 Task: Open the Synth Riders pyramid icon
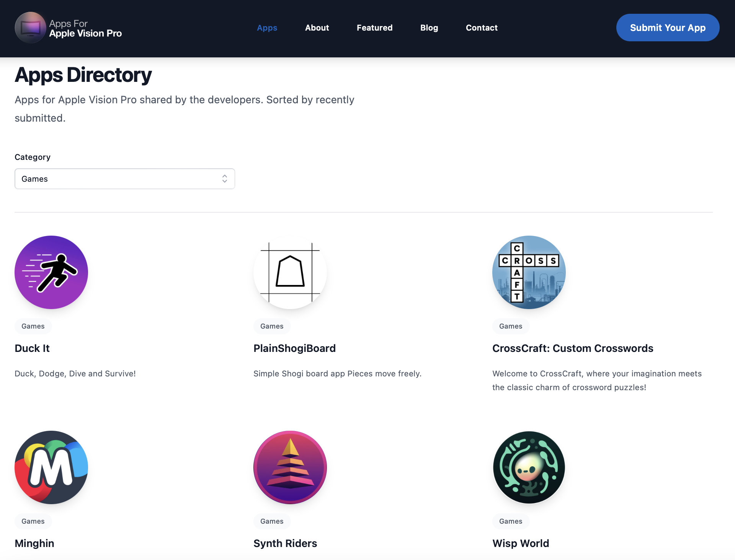click(x=290, y=467)
